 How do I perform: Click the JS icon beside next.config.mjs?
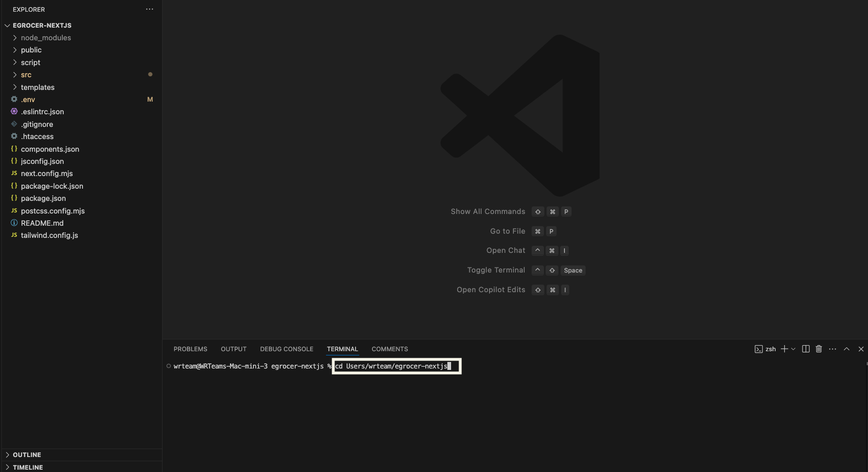point(14,173)
